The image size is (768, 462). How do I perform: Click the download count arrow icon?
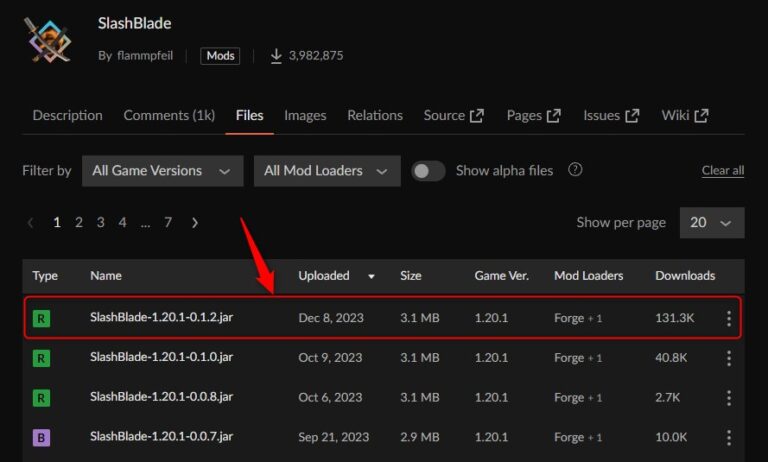(276, 56)
